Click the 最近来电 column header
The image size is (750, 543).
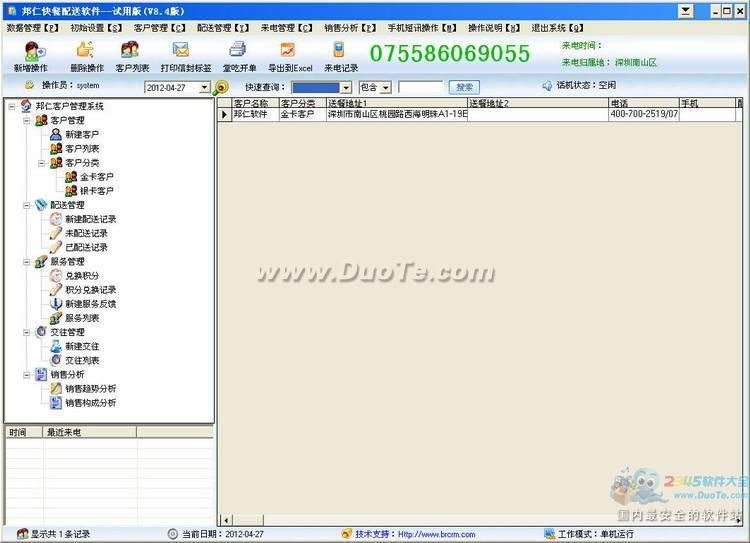click(89, 432)
